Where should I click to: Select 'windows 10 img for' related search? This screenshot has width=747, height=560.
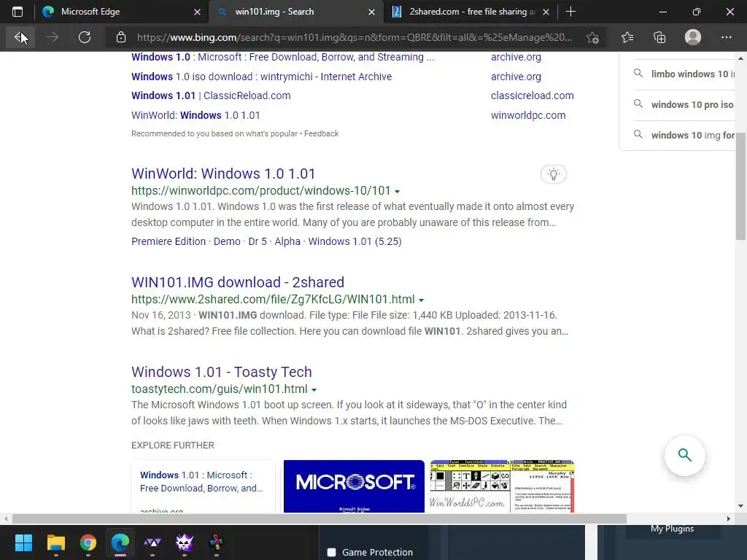coord(692,135)
